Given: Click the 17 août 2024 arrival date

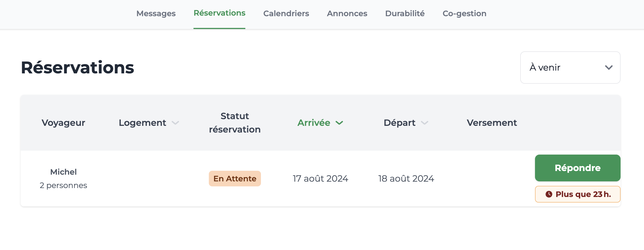Looking at the screenshot, I should pyautogui.click(x=320, y=179).
